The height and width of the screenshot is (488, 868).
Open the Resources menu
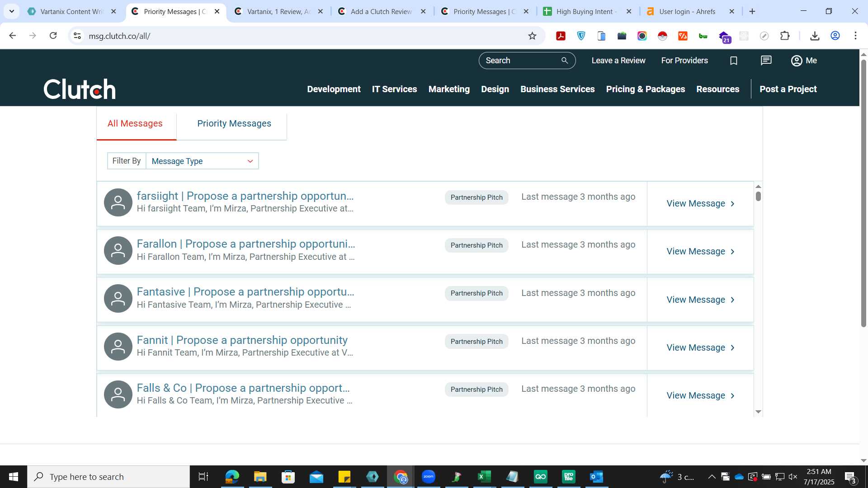717,89
